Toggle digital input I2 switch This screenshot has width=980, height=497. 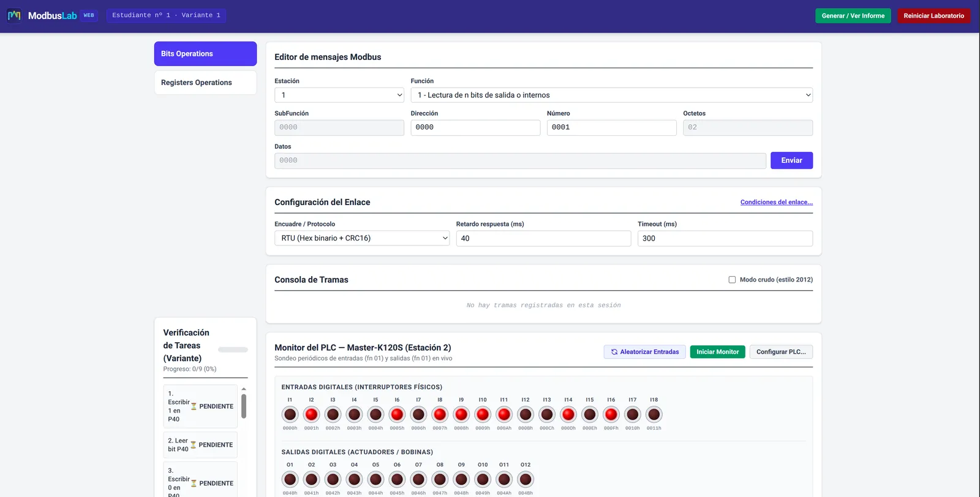pos(312,414)
